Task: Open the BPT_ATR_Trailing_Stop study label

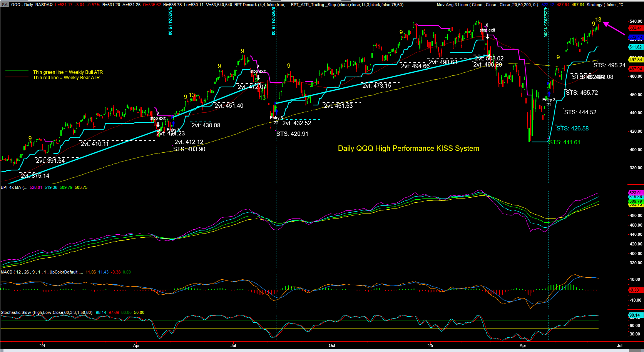Action: point(347,5)
